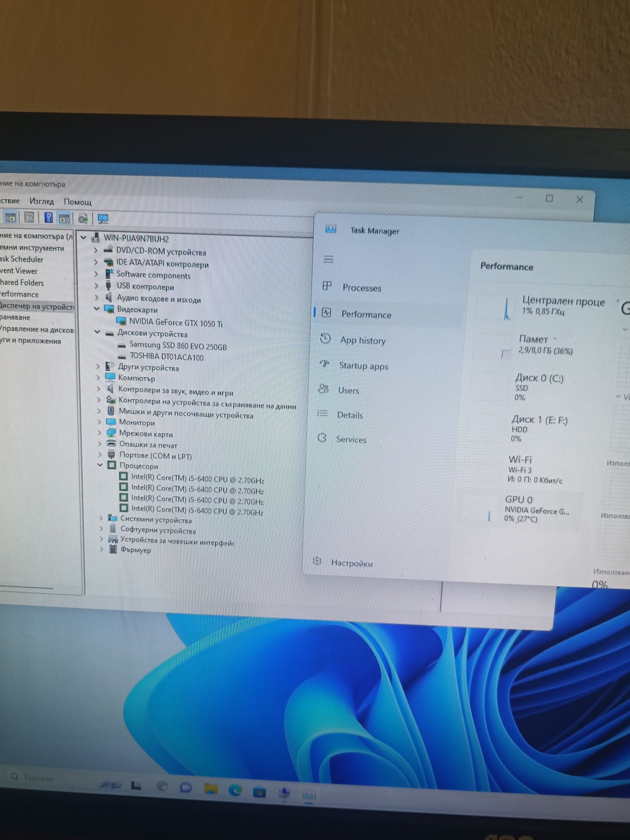Image resolution: width=630 pixels, height=840 pixels.
Task: Collapse the Дискови устройства node
Action: [97, 332]
